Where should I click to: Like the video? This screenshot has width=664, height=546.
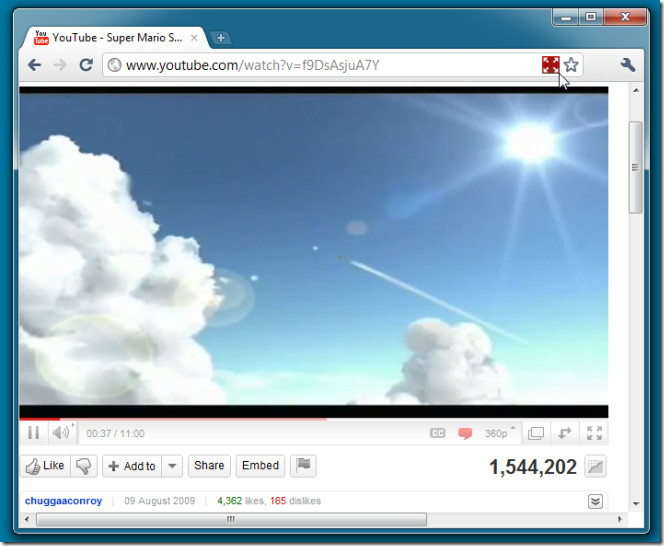[x=45, y=466]
